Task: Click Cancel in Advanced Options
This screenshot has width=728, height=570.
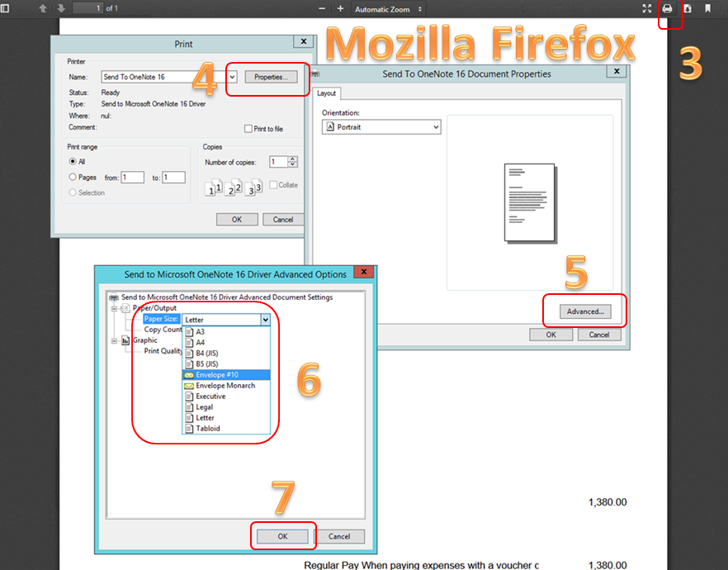Action: pyautogui.click(x=339, y=536)
